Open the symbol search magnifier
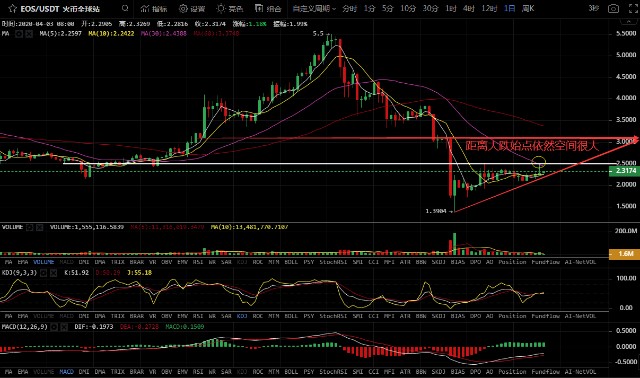 [x=125, y=8]
